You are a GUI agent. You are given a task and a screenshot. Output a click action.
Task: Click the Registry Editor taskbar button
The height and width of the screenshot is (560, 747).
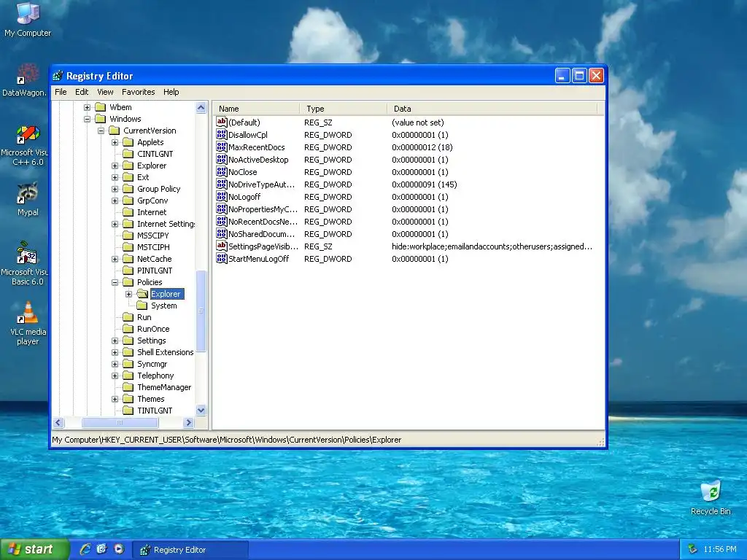pos(190,550)
